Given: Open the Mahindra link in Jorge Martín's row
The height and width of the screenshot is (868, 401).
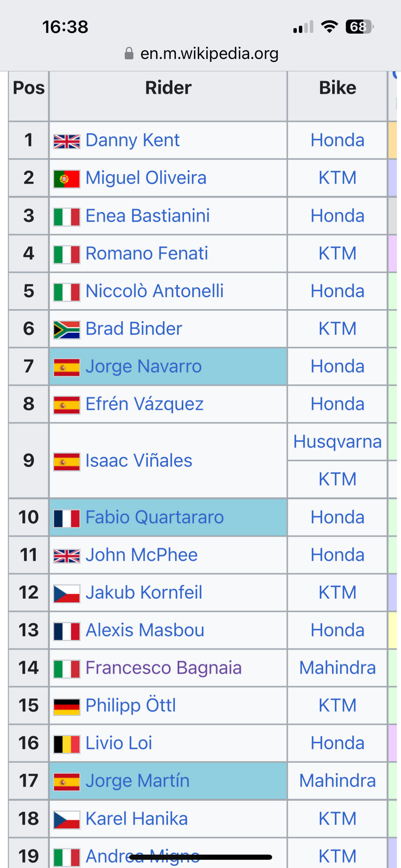Looking at the screenshot, I should coord(338,781).
